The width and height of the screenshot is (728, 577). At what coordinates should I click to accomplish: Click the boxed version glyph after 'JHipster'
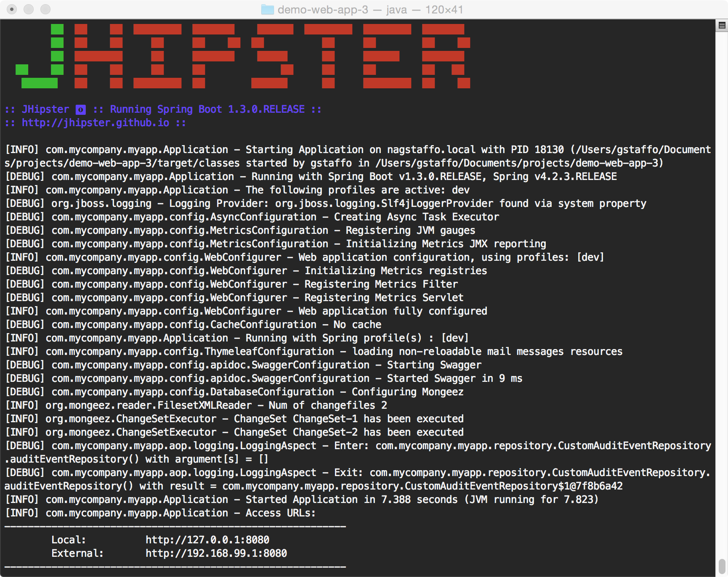81,110
